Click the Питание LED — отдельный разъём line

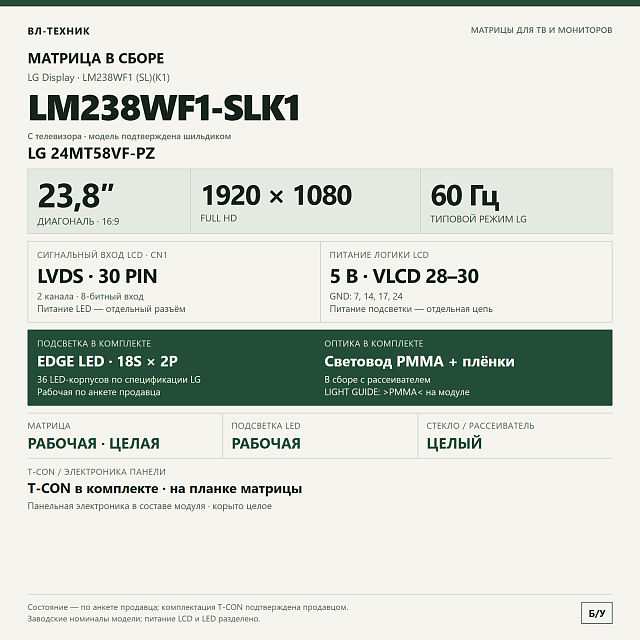pyautogui.click(x=111, y=309)
